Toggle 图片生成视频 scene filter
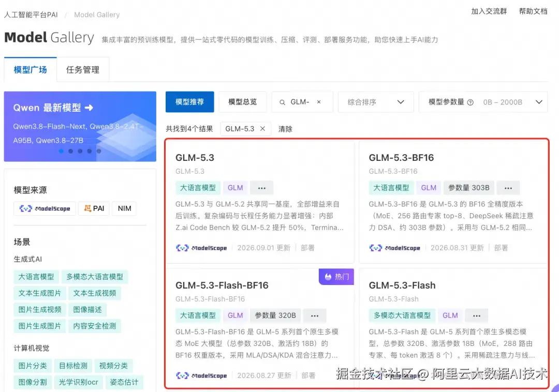 coord(39,309)
